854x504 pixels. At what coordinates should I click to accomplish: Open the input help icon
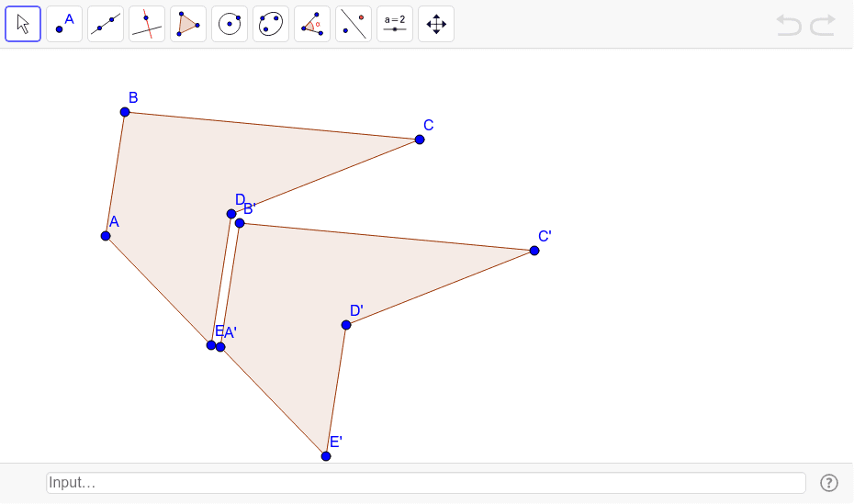coord(829,483)
